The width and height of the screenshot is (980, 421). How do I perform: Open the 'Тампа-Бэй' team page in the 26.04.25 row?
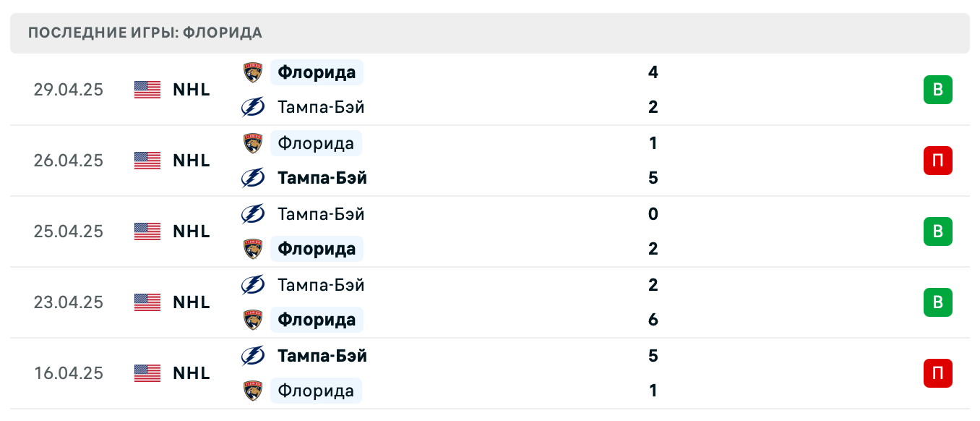click(322, 178)
